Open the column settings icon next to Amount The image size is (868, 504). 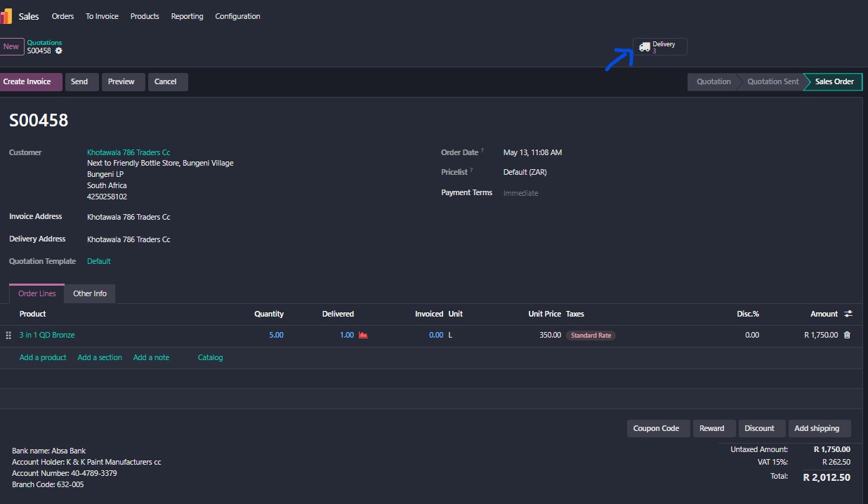pos(848,314)
